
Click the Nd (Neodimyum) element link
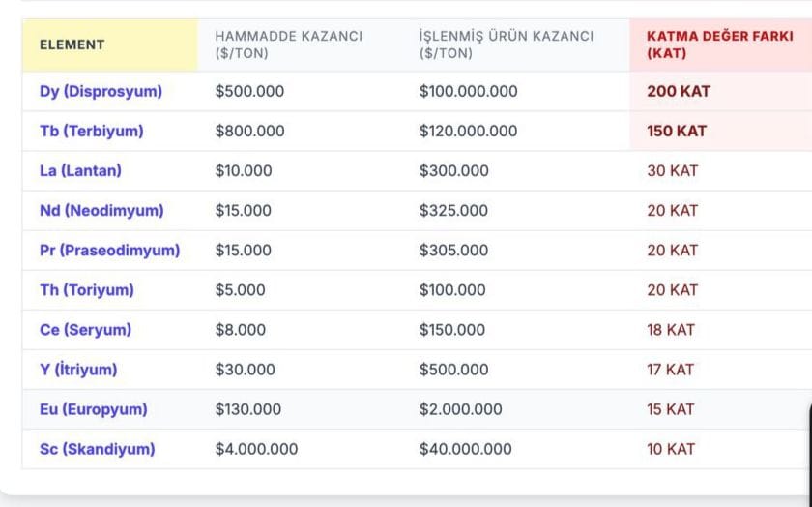tap(101, 211)
